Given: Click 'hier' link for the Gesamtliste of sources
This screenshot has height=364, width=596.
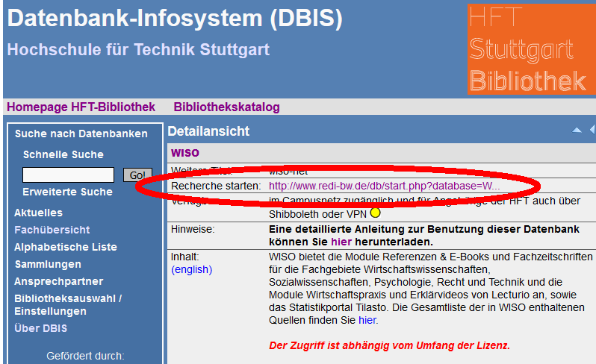Looking at the screenshot, I should coord(367,320).
